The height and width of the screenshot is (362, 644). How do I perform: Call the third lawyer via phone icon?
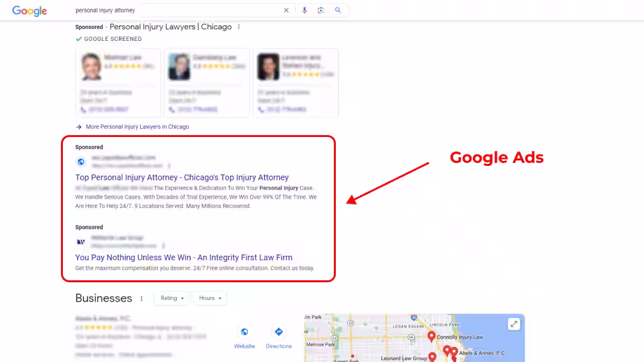coord(261,109)
